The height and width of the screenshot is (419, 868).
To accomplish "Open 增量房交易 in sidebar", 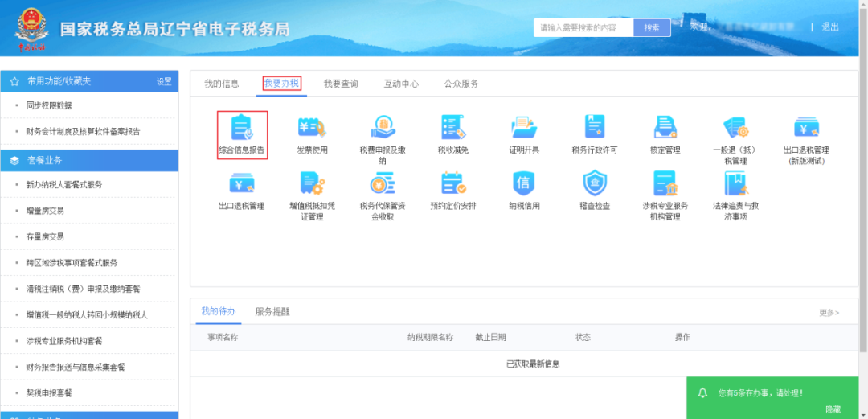I will [x=45, y=211].
